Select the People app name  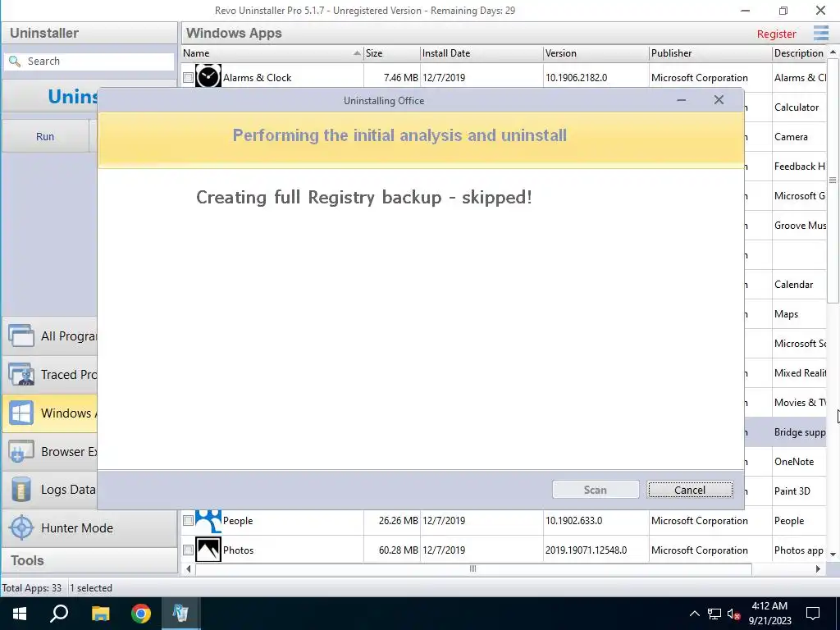(x=238, y=521)
